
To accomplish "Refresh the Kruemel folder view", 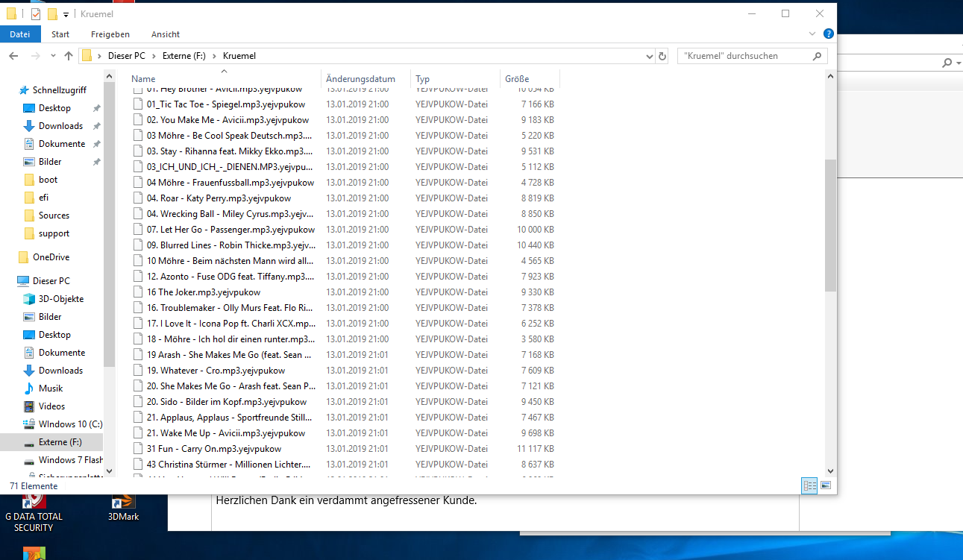I will tap(662, 56).
